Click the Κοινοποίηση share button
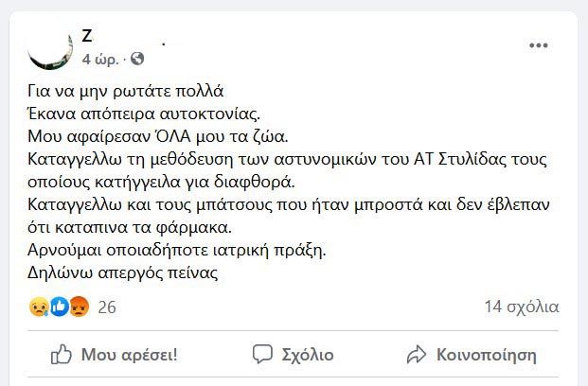588x386 pixels. [472, 355]
